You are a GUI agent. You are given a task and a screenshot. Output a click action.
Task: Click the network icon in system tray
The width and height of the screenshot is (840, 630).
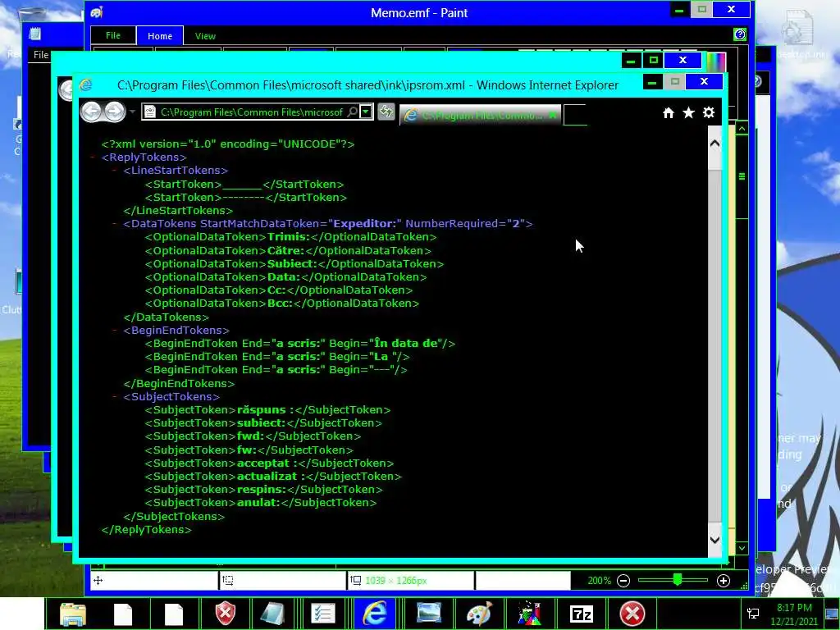(753, 614)
